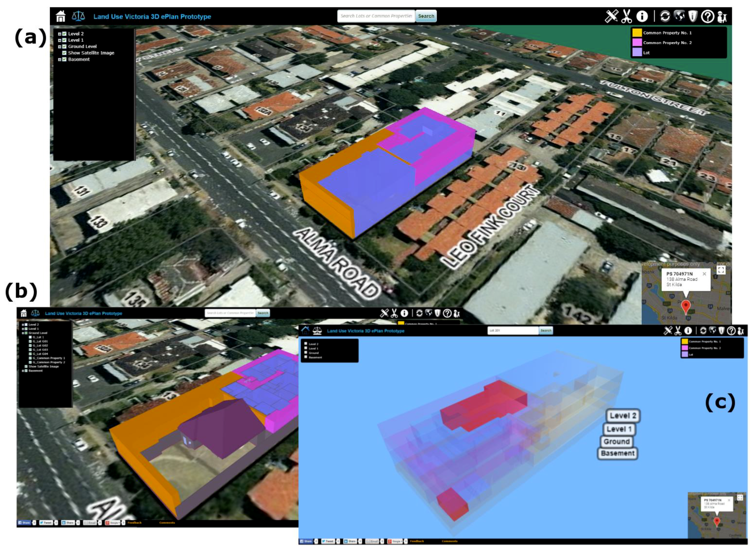Click the globe icon in panel (a)
This screenshot has width=756, height=552.
point(679,16)
